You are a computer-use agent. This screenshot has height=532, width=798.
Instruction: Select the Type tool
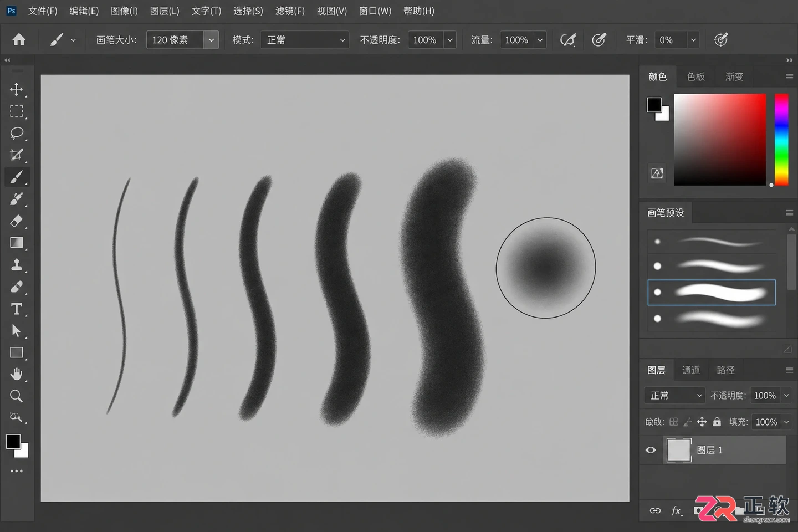pyautogui.click(x=17, y=309)
